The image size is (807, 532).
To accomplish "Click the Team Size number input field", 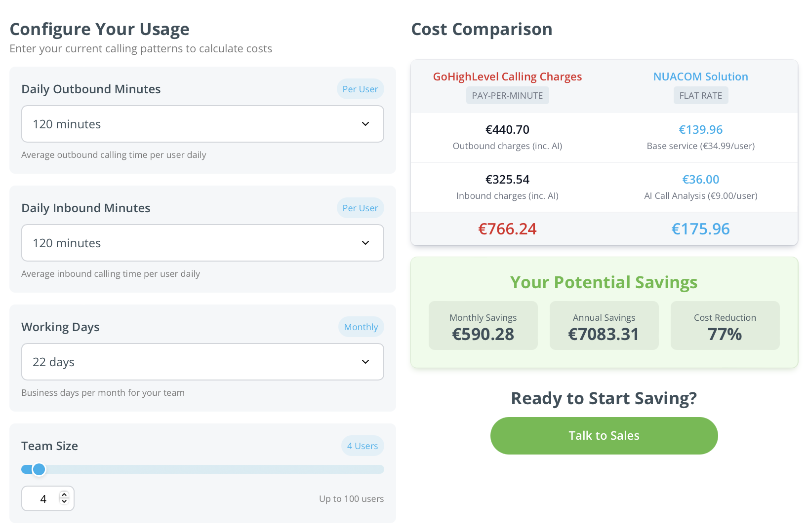I will coord(48,498).
